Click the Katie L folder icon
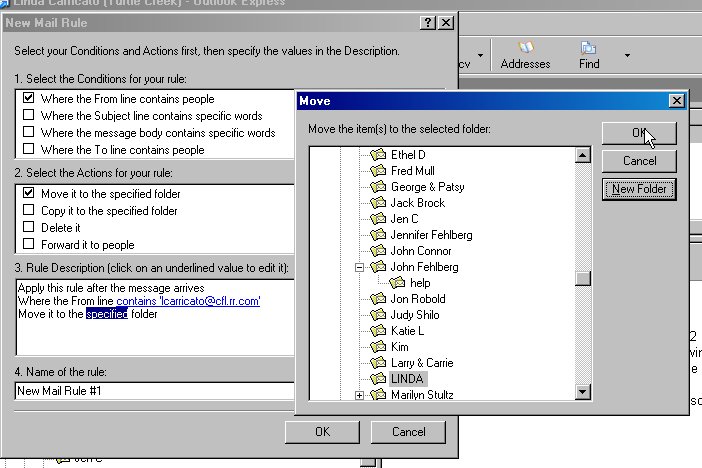 [x=378, y=331]
